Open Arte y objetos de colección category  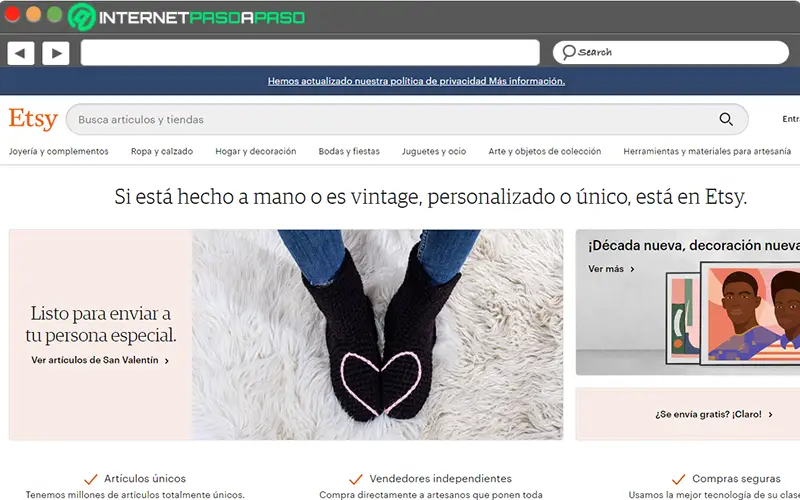click(544, 152)
